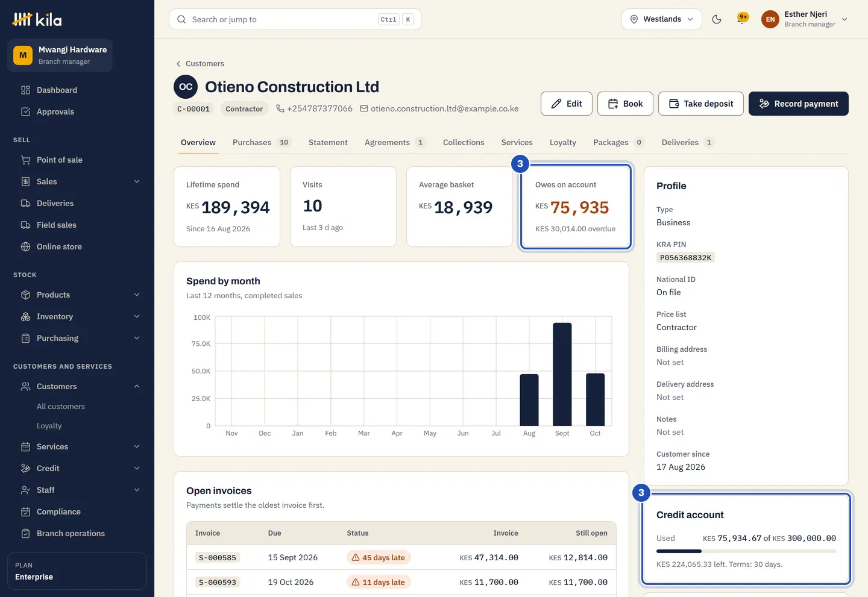
Task: Click the Take deposit button
Action: tap(701, 104)
